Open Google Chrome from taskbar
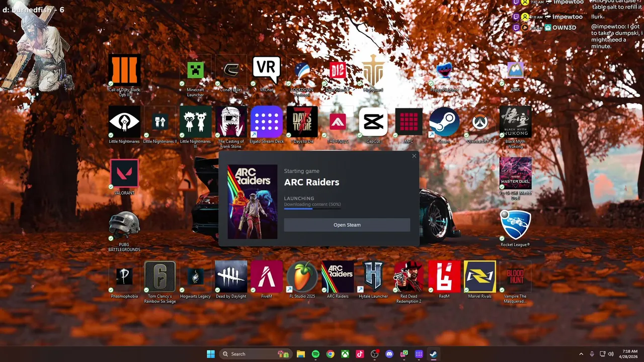644x362 pixels. coord(330,354)
